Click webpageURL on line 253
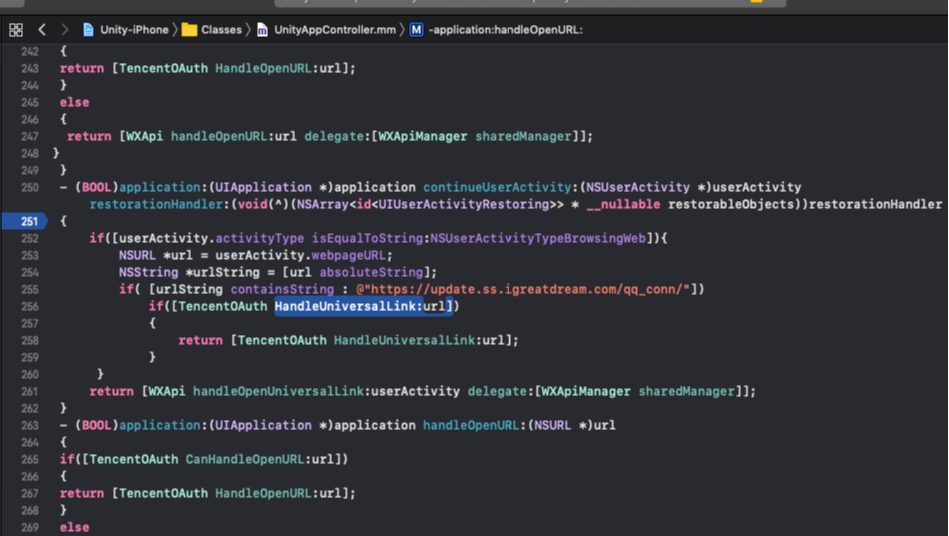949x536 pixels. [349, 255]
